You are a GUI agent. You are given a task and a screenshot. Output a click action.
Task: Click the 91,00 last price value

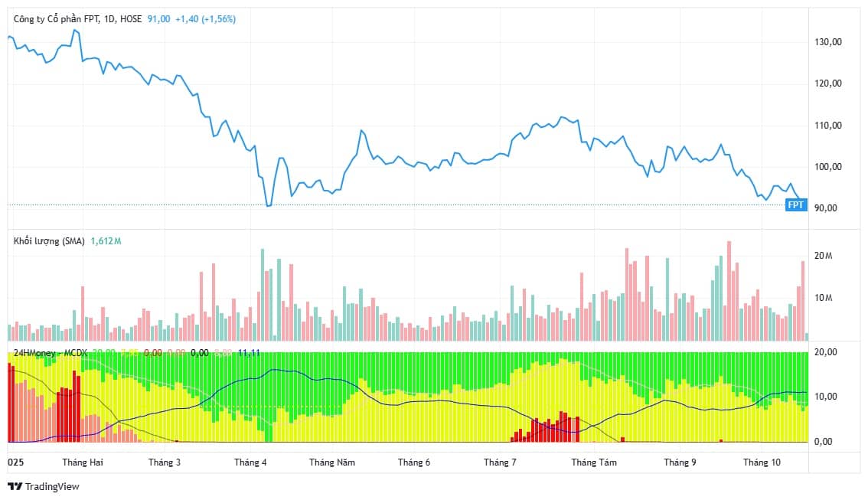coord(158,19)
